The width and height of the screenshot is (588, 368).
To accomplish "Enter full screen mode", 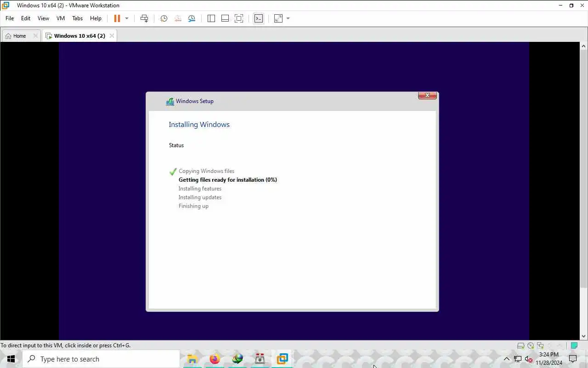I will pyautogui.click(x=239, y=18).
